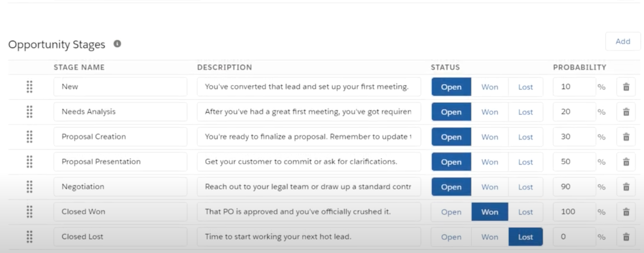This screenshot has height=253, width=644.
Task: Click the probability field showing 100
Action: point(574,212)
